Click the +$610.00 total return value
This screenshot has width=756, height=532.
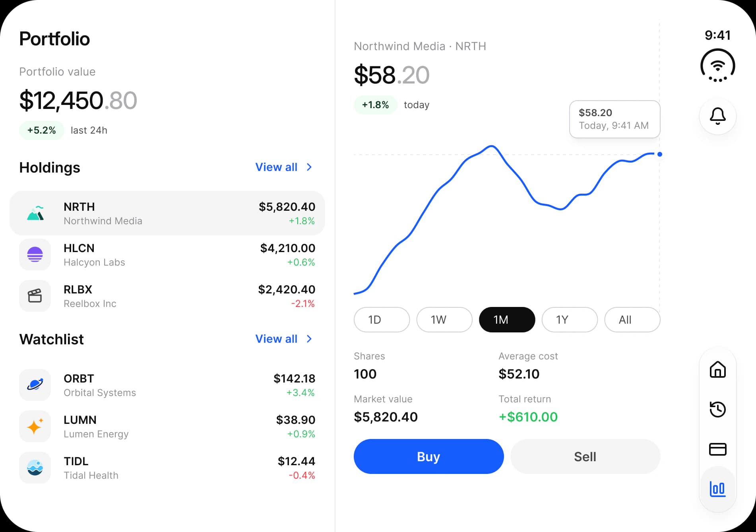(528, 417)
